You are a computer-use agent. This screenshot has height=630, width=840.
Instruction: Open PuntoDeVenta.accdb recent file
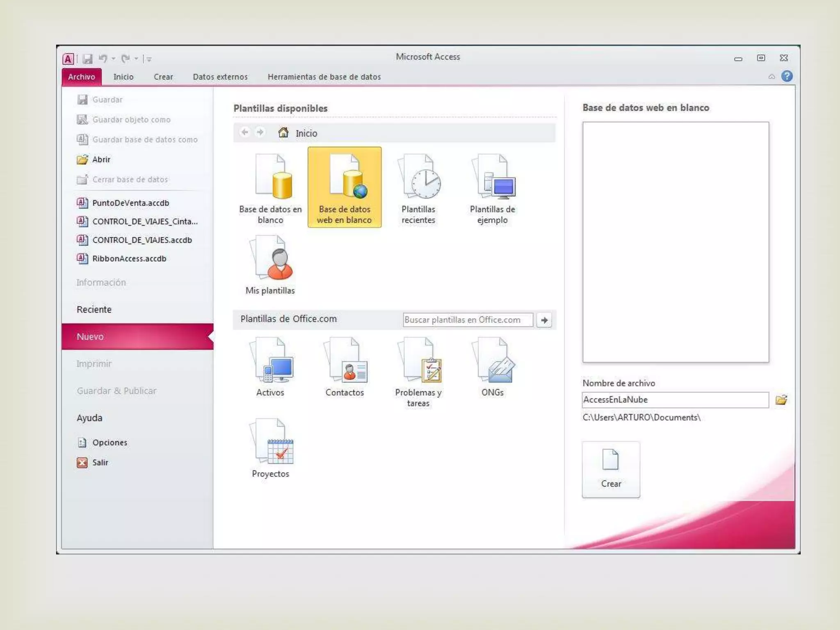coord(130,203)
